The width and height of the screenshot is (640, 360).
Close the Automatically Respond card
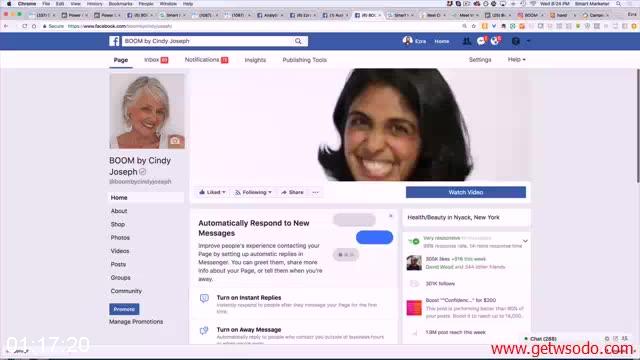coord(391,216)
